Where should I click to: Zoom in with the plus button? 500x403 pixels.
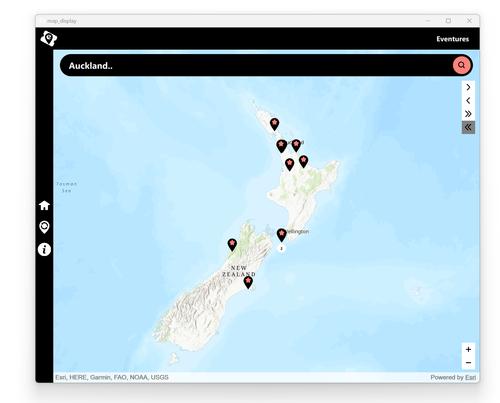click(468, 349)
